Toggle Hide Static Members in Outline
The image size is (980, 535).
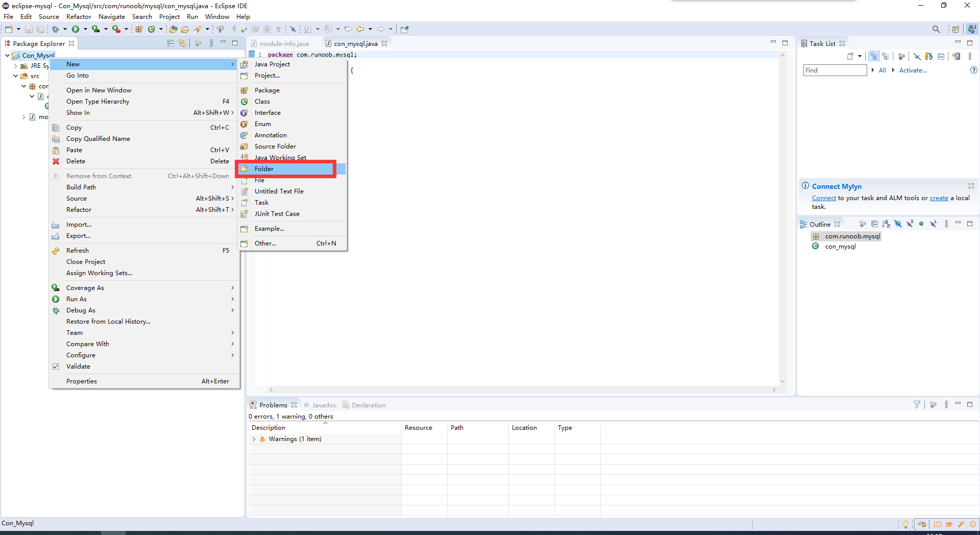(x=910, y=224)
